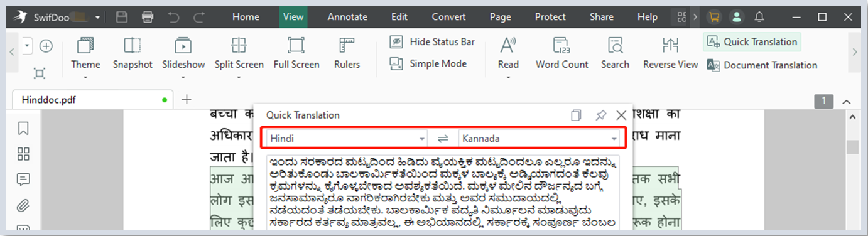This screenshot has height=236, width=868.
Task: Toggle Reverse View
Action: pyautogui.click(x=670, y=53)
